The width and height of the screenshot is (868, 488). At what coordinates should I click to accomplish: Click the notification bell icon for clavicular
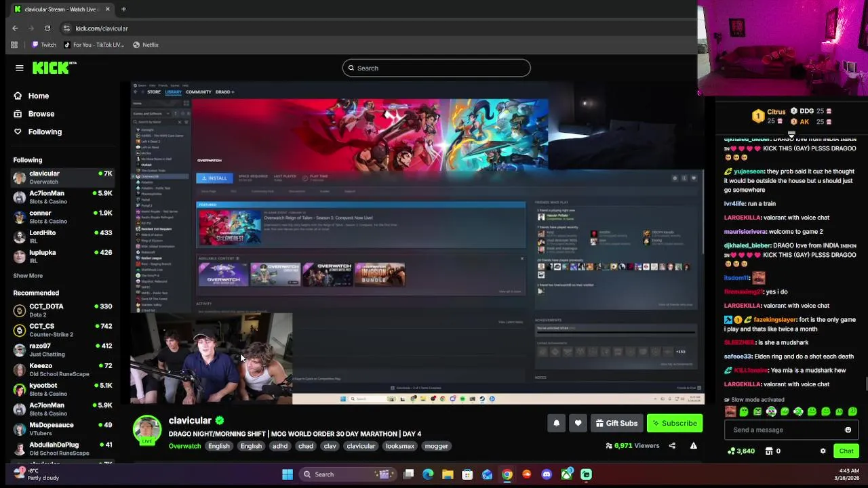point(556,423)
